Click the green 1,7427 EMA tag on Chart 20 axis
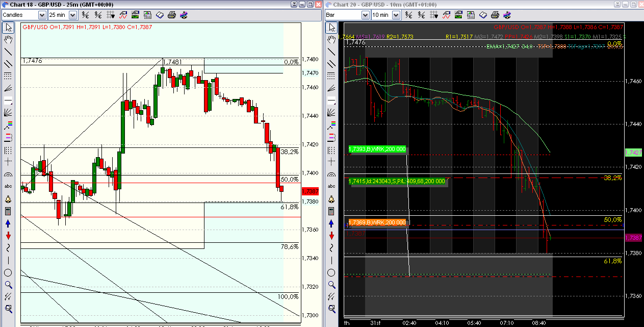The width and height of the screenshot is (644, 327). [x=634, y=153]
